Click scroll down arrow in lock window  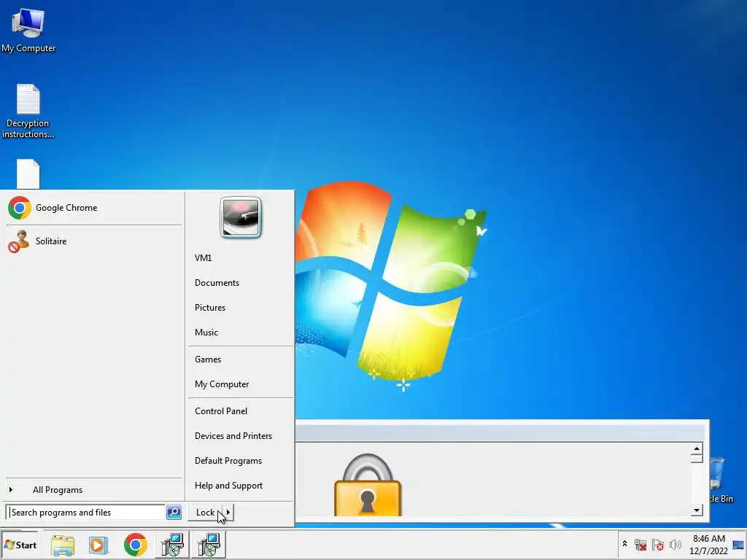pyautogui.click(x=697, y=510)
